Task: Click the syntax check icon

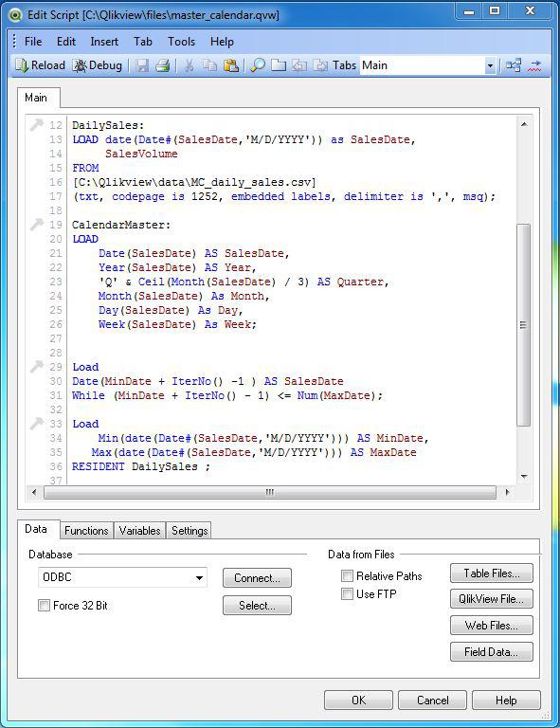Action: point(534,65)
